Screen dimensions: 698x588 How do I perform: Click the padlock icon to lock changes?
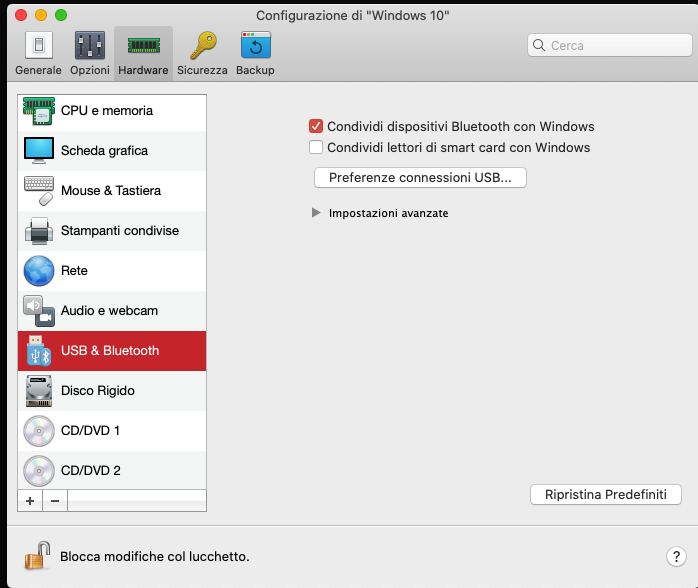click(37, 556)
